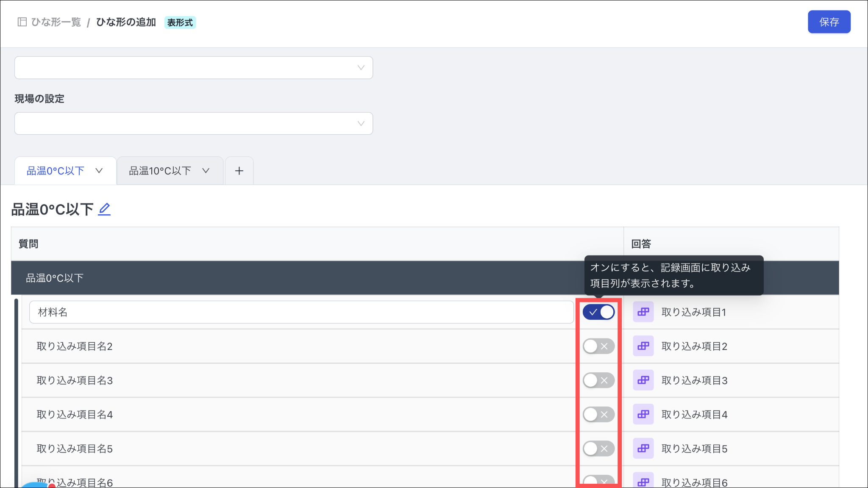The width and height of the screenshot is (868, 488).
Task: Click the import item icon beside 取り込み項目4
Action: click(x=643, y=414)
